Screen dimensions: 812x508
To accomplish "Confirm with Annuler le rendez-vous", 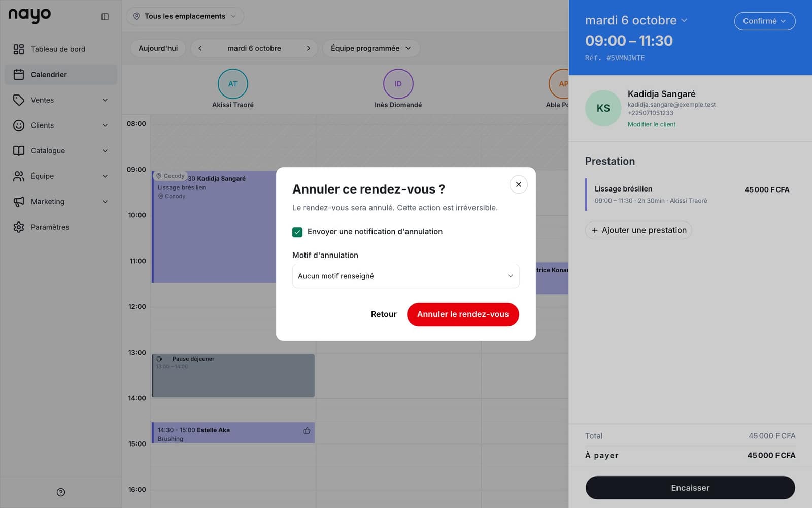I will (x=463, y=314).
